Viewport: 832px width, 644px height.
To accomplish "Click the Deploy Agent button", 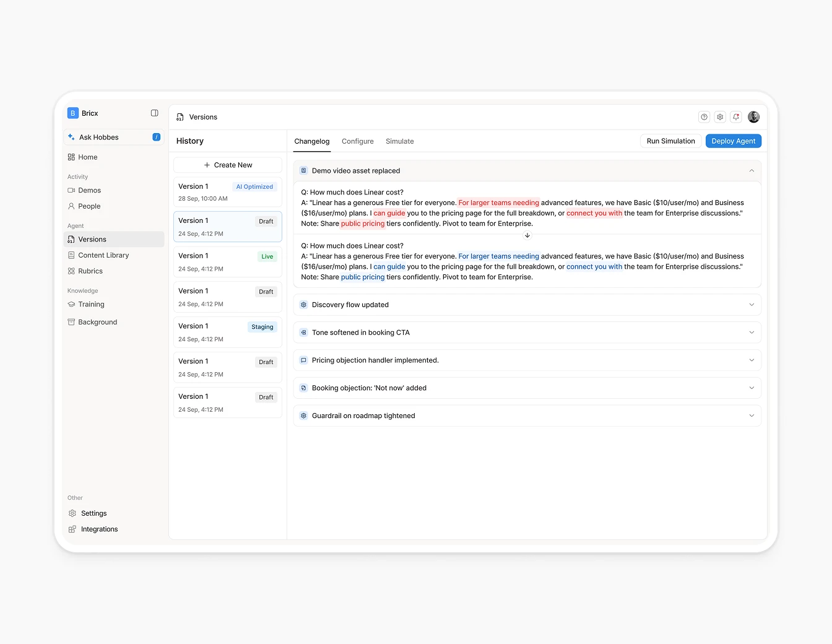I will click(x=733, y=141).
